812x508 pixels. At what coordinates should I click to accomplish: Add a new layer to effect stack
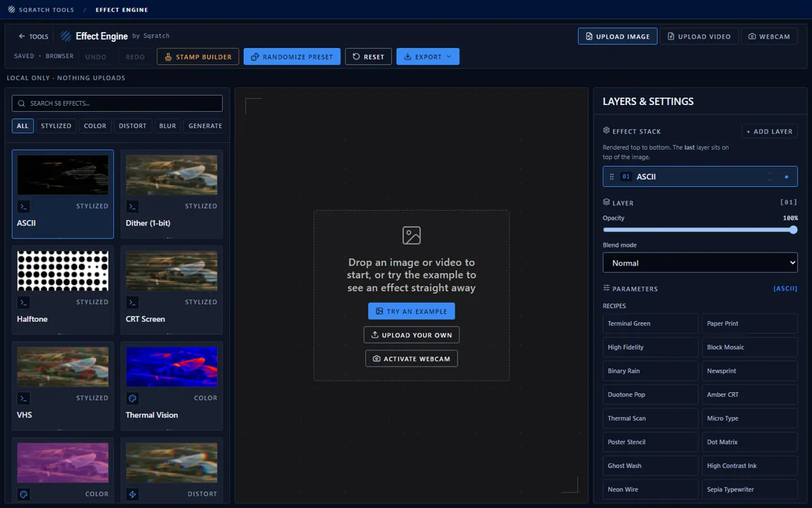(x=769, y=131)
